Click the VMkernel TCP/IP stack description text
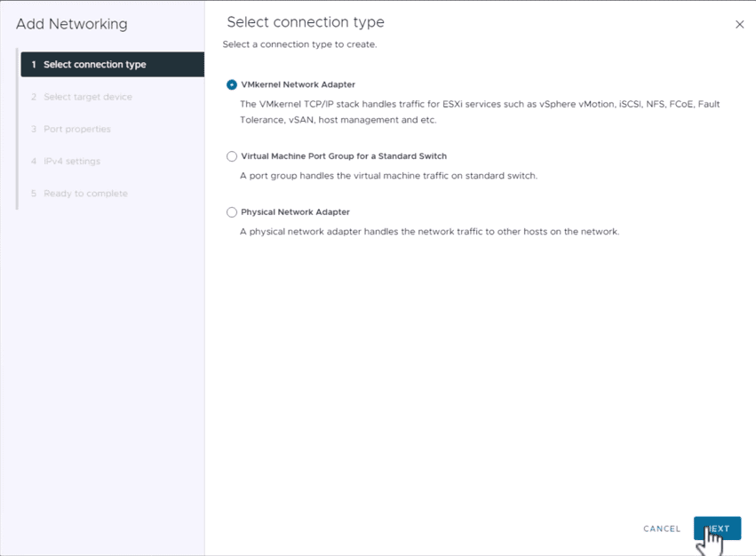756x556 pixels. pos(480,112)
